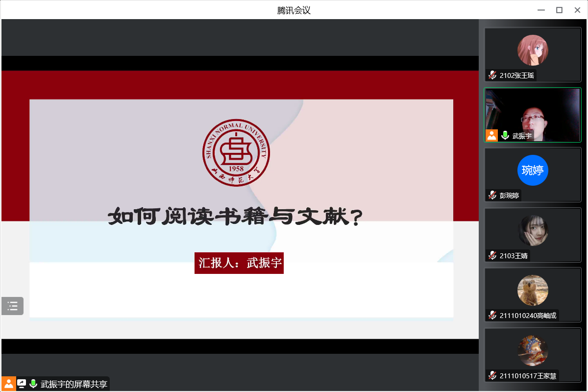Select the avatar of 2111010517王家慧
This screenshot has width=588, height=392.
click(x=533, y=350)
